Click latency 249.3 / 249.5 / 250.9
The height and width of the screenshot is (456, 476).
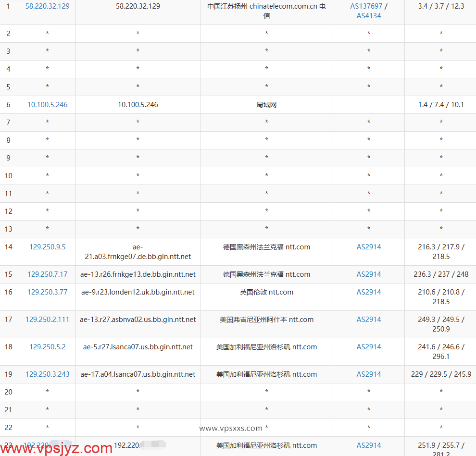(441, 324)
